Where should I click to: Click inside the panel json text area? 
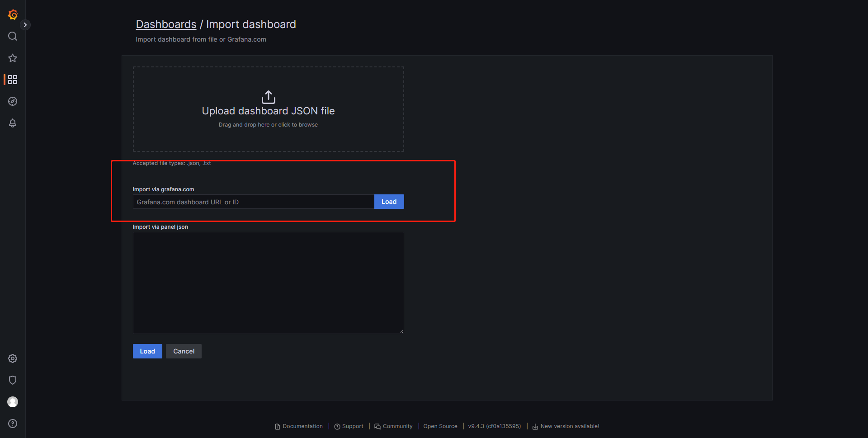(x=268, y=283)
